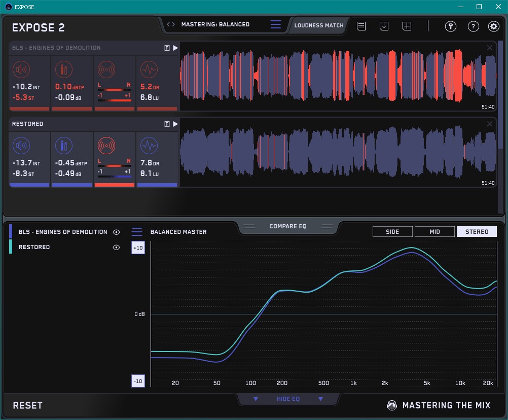Remove the BLS track with its X button
The height and width of the screenshot is (420, 508).
pos(489,48)
